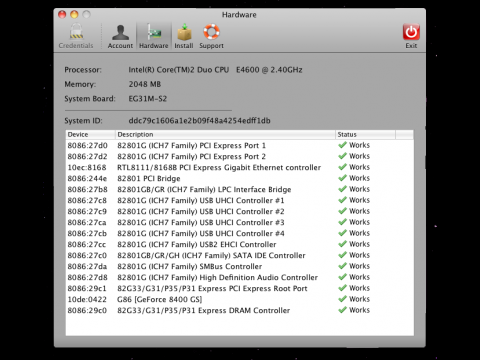Click the System ID hash value
480x360 pixels.
(x=199, y=120)
